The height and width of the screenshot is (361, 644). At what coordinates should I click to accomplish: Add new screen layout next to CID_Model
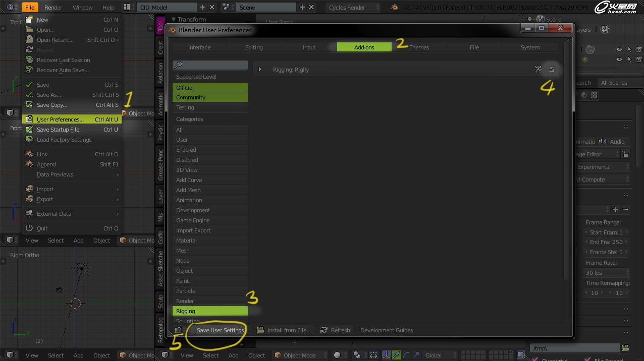203,8
